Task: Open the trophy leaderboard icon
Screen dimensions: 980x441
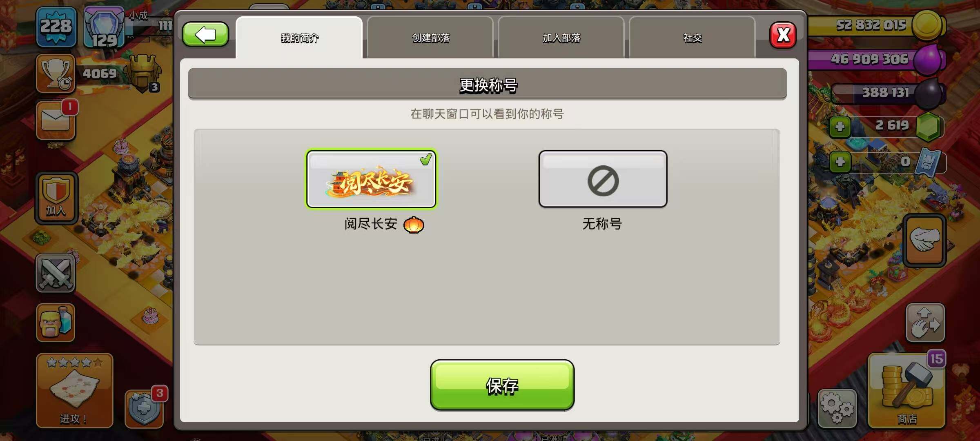Action: tap(56, 74)
